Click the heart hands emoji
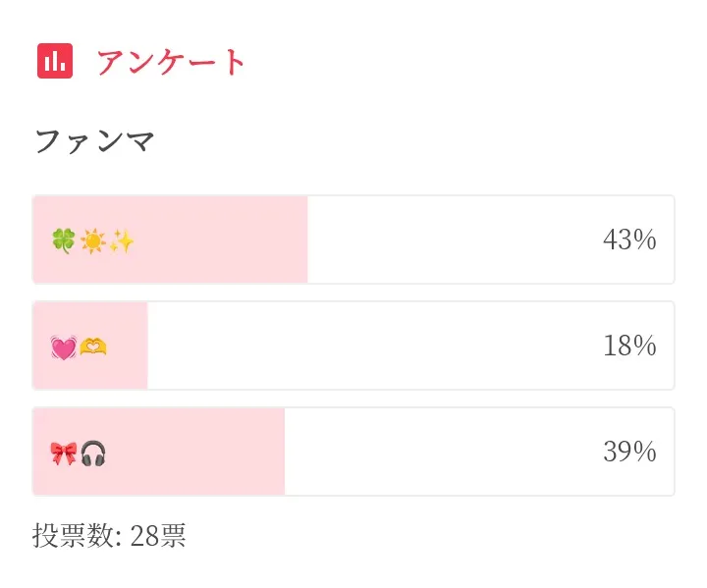Image resolution: width=707 pixels, height=588 pixels. coord(93,347)
